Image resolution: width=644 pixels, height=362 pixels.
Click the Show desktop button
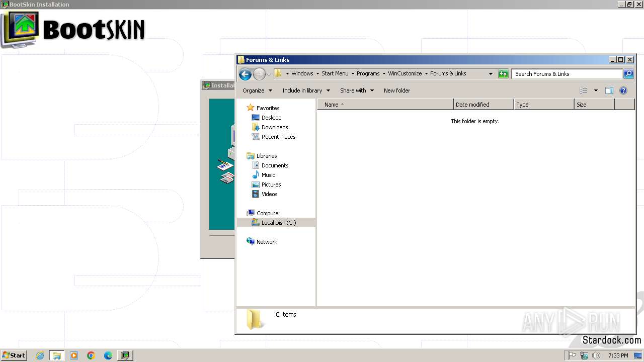point(638,355)
